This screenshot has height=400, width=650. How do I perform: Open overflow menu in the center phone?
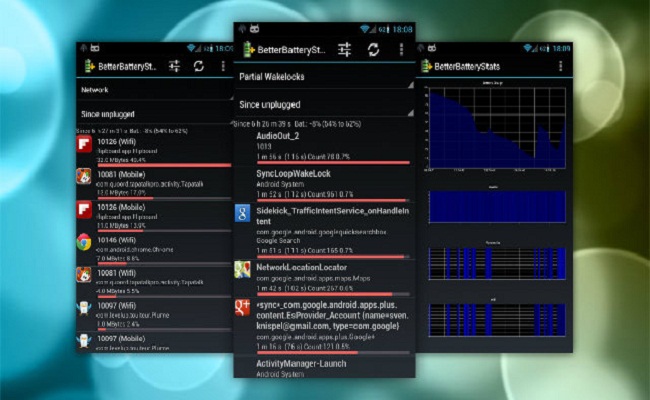point(401,50)
